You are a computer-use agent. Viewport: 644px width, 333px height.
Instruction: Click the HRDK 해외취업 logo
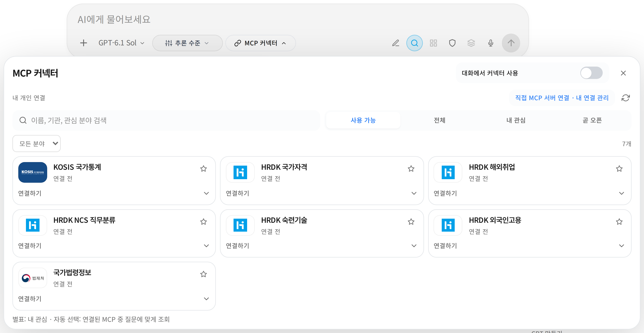click(x=448, y=172)
